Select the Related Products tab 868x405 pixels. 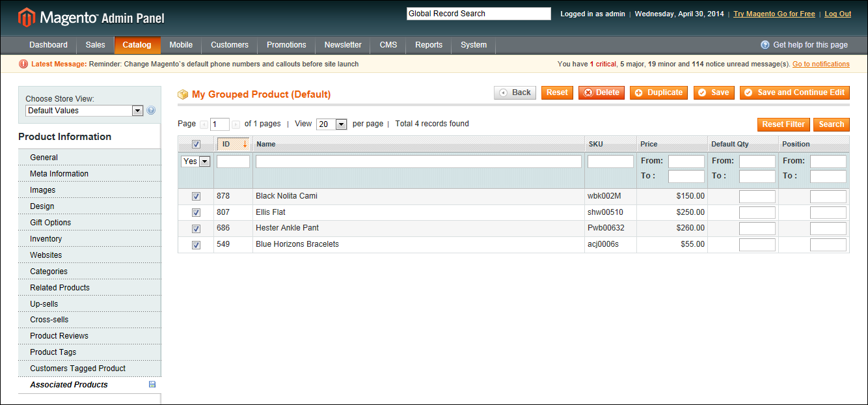point(90,288)
